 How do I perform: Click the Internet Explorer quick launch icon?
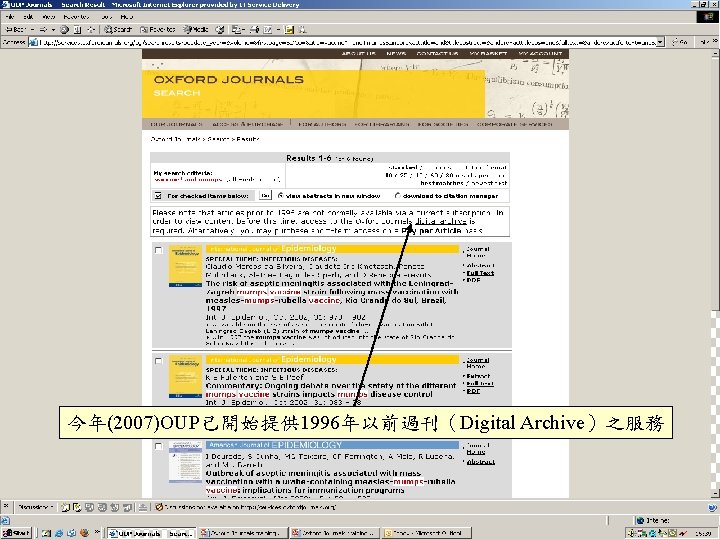(x=59, y=533)
